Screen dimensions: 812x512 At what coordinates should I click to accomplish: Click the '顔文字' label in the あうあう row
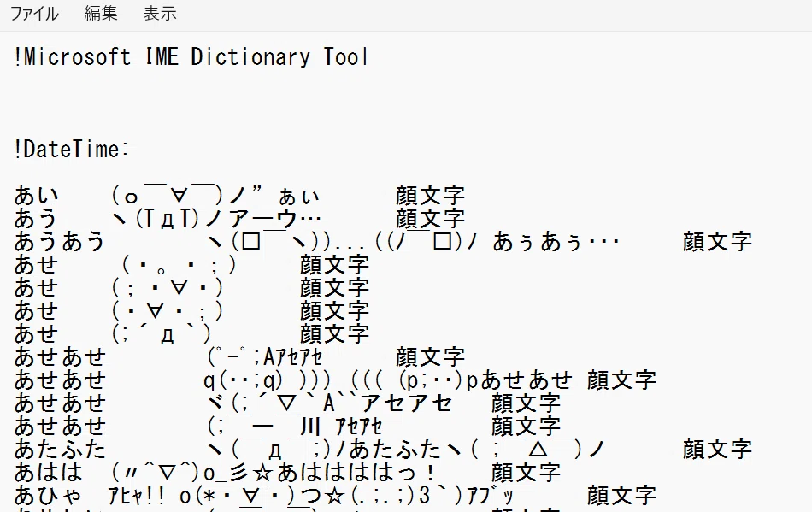[717, 242]
